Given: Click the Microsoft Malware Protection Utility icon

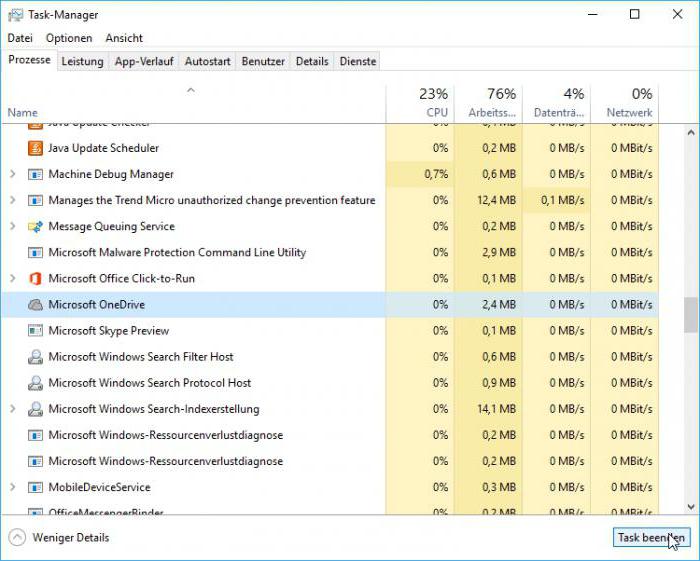Looking at the screenshot, I should pos(35,252).
